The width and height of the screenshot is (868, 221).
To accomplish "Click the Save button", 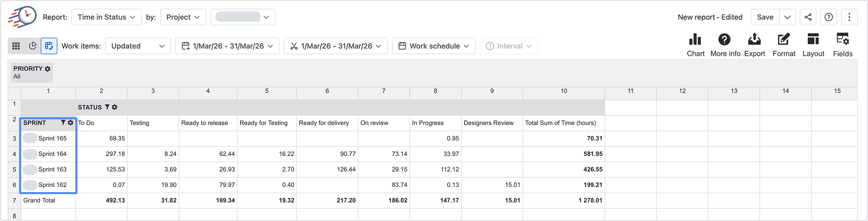I will click(765, 17).
